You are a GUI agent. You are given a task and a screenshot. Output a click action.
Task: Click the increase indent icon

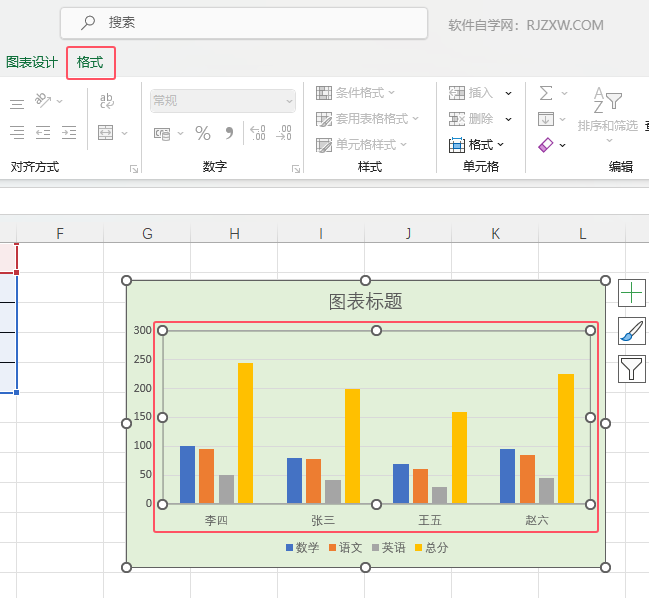(x=69, y=133)
